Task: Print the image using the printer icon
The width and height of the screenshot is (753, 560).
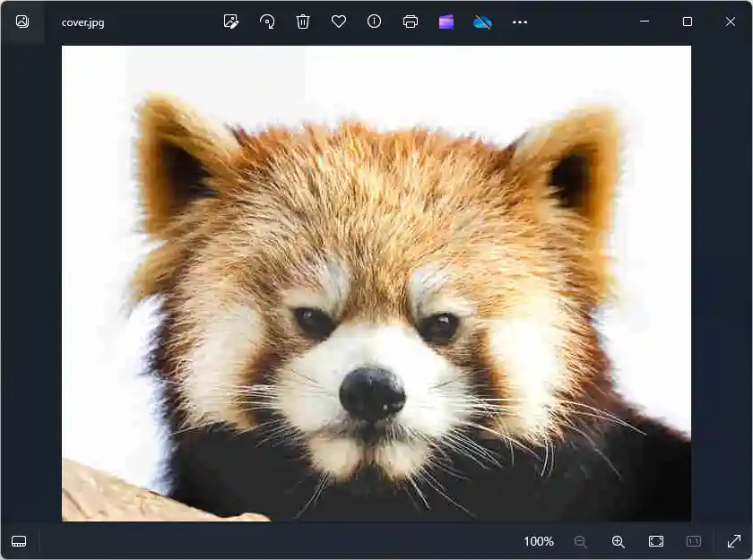Action: [411, 22]
